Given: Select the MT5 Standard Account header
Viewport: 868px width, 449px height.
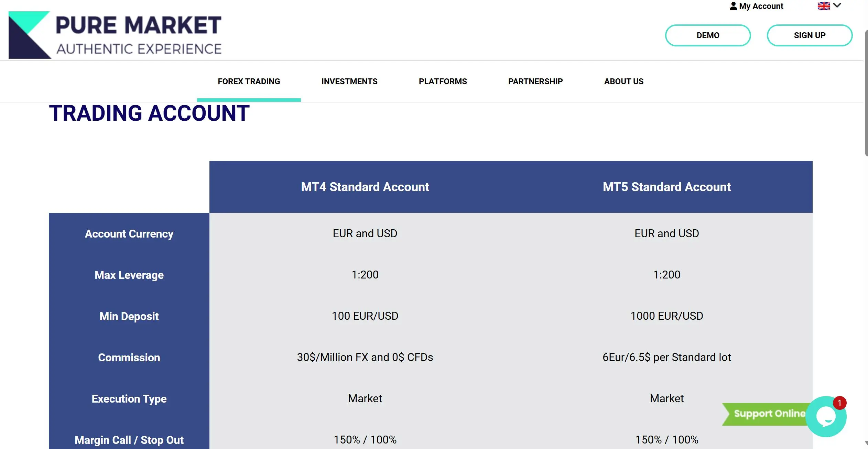Looking at the screenshot, I should click(666, 187).
